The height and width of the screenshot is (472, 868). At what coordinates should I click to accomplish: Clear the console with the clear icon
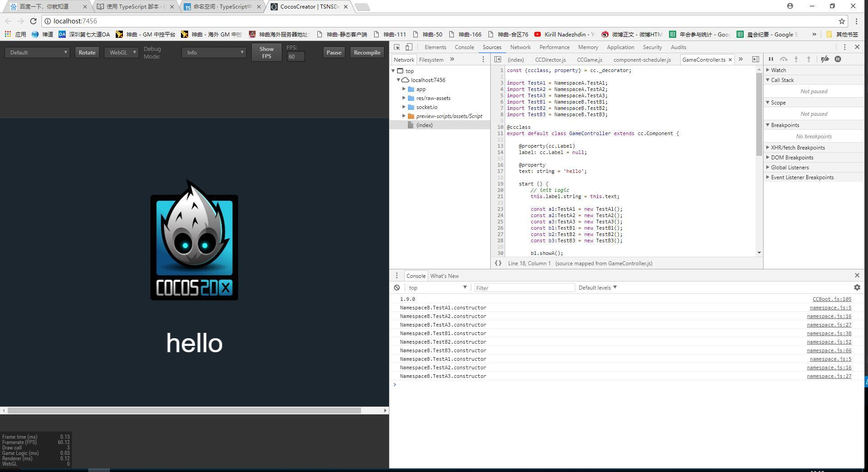click(x=397, y=288)
